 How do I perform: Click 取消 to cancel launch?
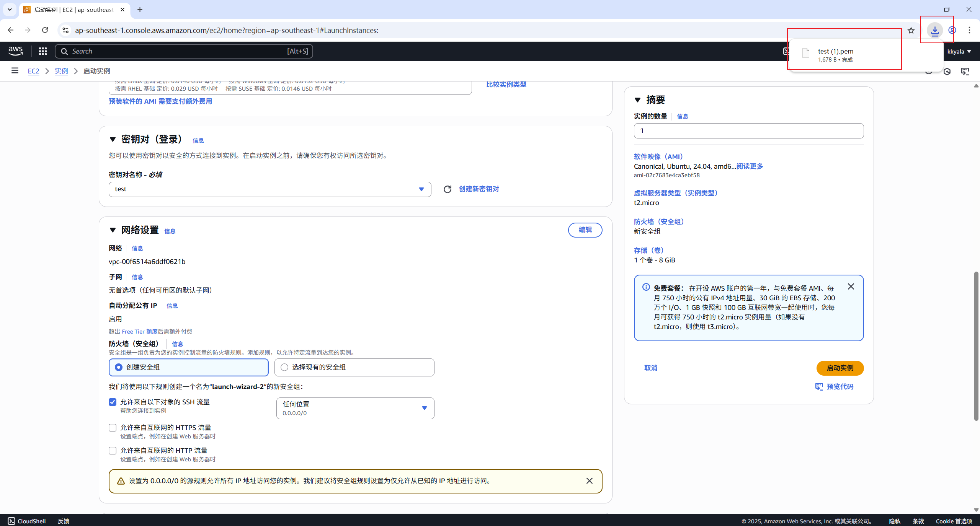point(651,368)
